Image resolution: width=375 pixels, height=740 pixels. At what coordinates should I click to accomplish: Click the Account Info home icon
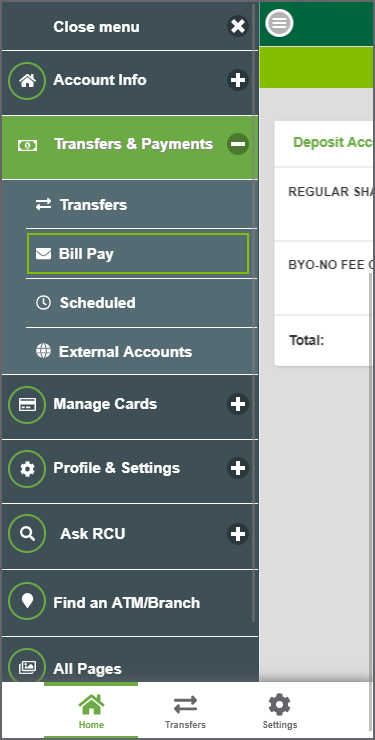click(x=27, y=81)
